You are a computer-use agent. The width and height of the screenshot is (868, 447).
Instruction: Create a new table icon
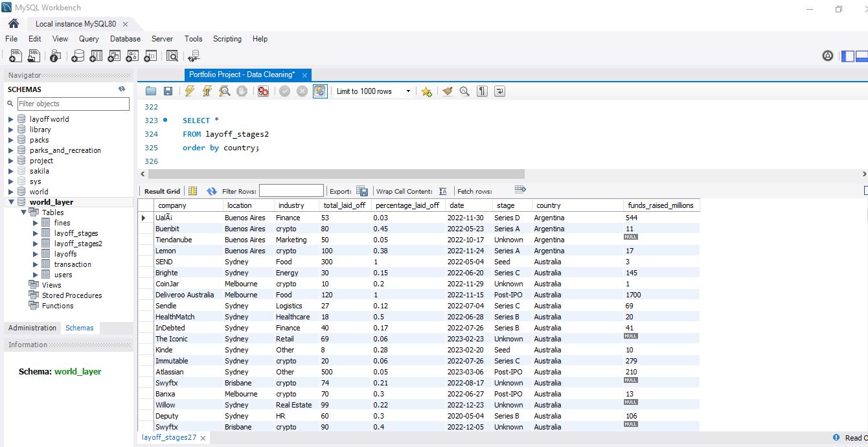coord(96,56)
